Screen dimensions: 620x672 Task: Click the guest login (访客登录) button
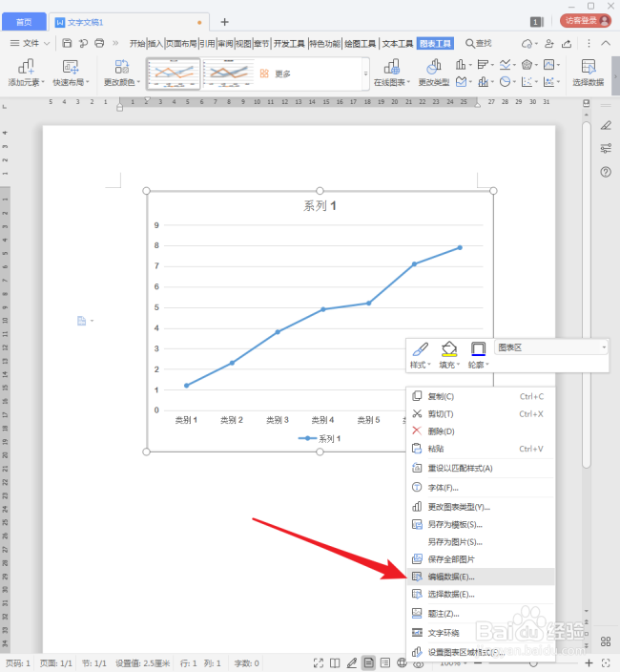586,21
